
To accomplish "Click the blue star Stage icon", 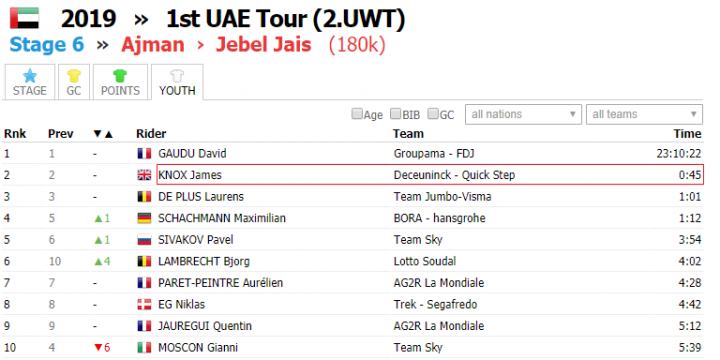I will tap(30, 76).
